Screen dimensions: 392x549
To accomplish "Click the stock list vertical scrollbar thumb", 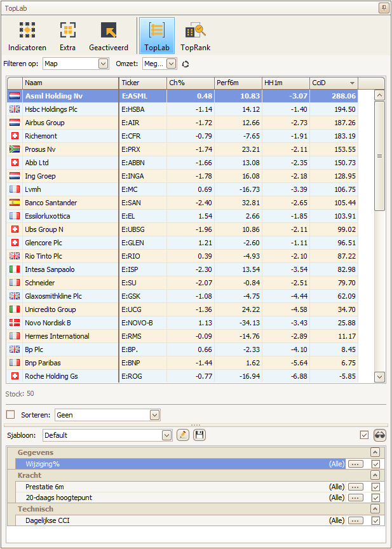I will click(x=380, y=156).
